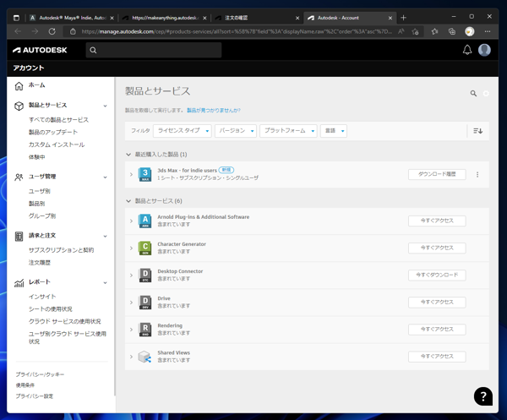Select ユーザ別 under ユーザ管理
Image resolution: width=507 pixels, height=420 pixels.
(40, 192)
